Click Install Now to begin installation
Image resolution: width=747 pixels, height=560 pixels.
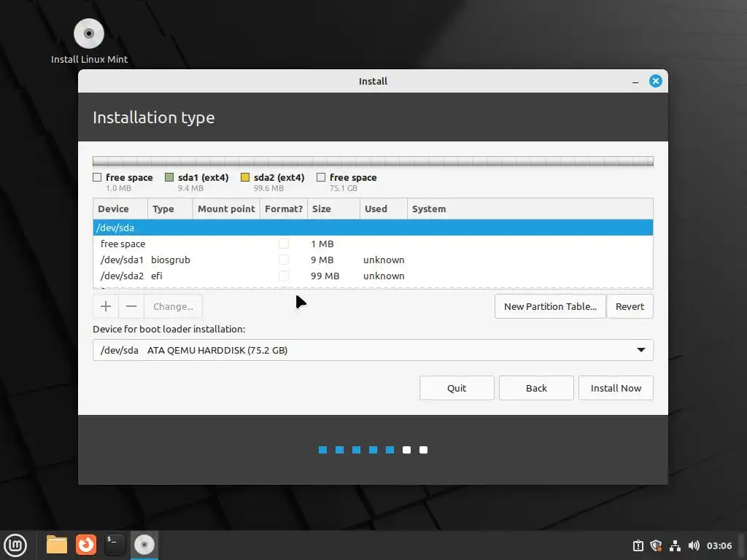[616, 388]
